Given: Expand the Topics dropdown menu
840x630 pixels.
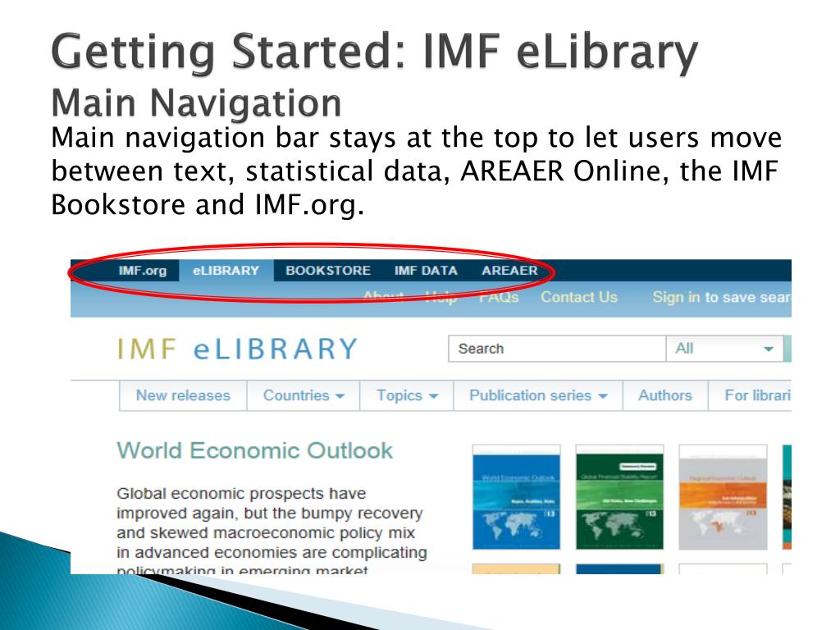Looking at the screenshot, I should point(407,395).
